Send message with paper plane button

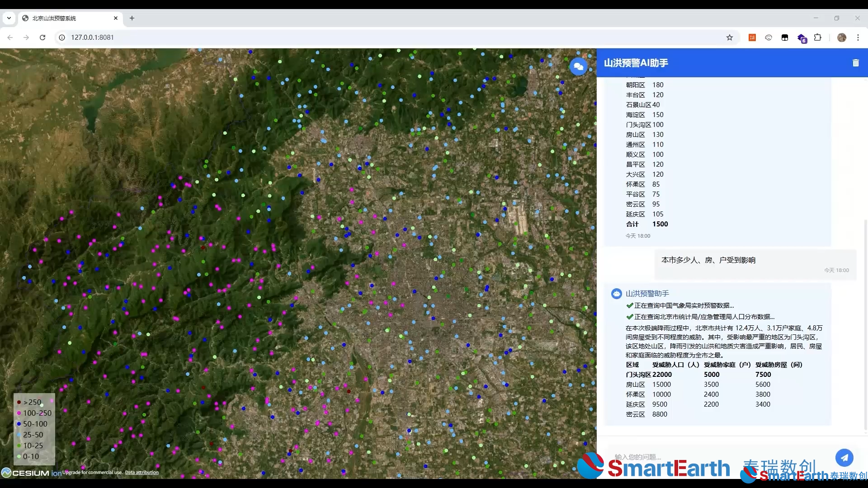pos(844,457)
